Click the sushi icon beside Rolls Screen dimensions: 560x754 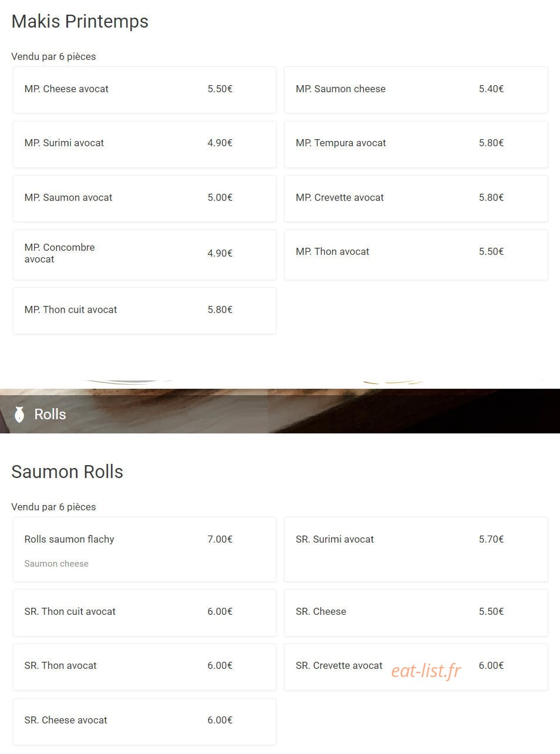coord(19,415)
